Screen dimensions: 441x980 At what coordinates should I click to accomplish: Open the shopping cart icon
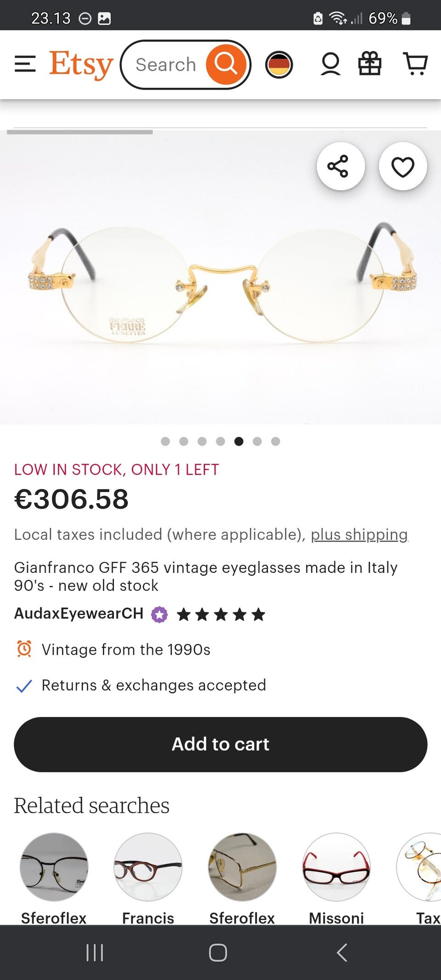point(416,63)
